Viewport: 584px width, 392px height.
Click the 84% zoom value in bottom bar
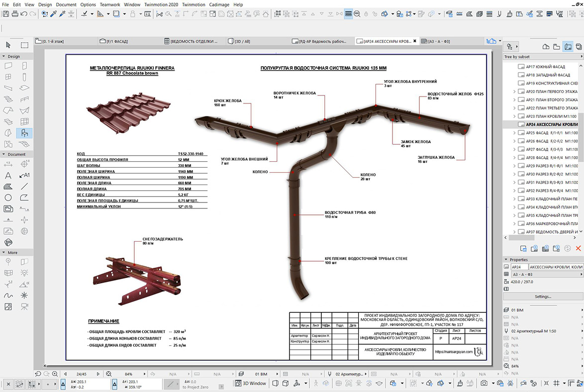coord(128,374)
